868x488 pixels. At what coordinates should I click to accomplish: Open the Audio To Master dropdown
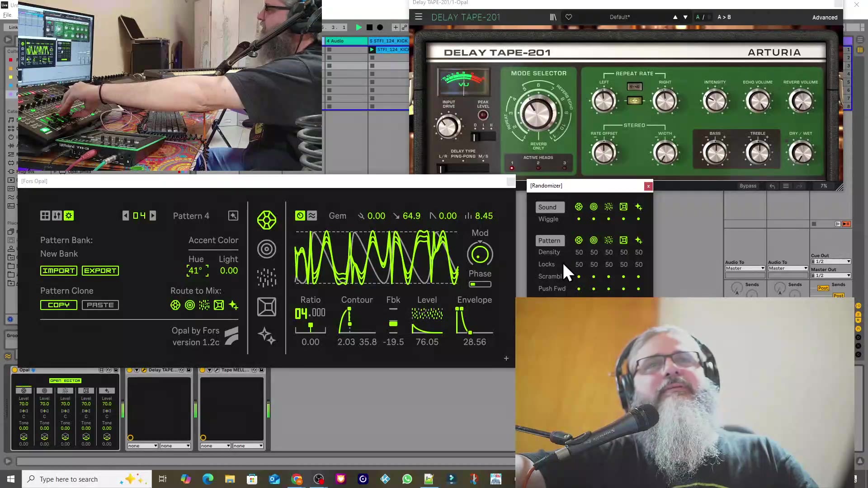tap(745, 268)
